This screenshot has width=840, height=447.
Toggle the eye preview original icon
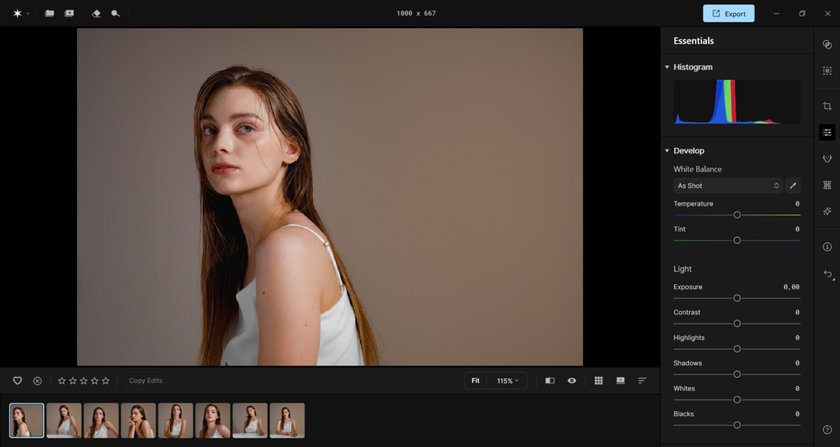point(572,381)
